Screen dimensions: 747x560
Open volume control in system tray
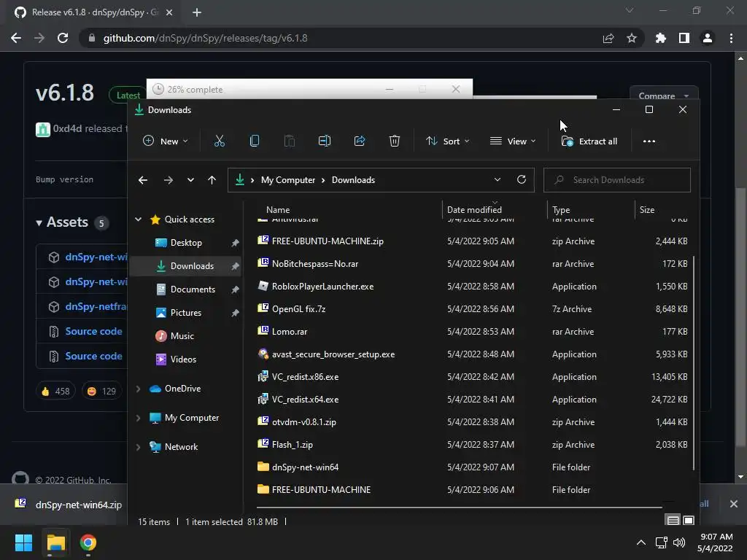click(679, 542)
